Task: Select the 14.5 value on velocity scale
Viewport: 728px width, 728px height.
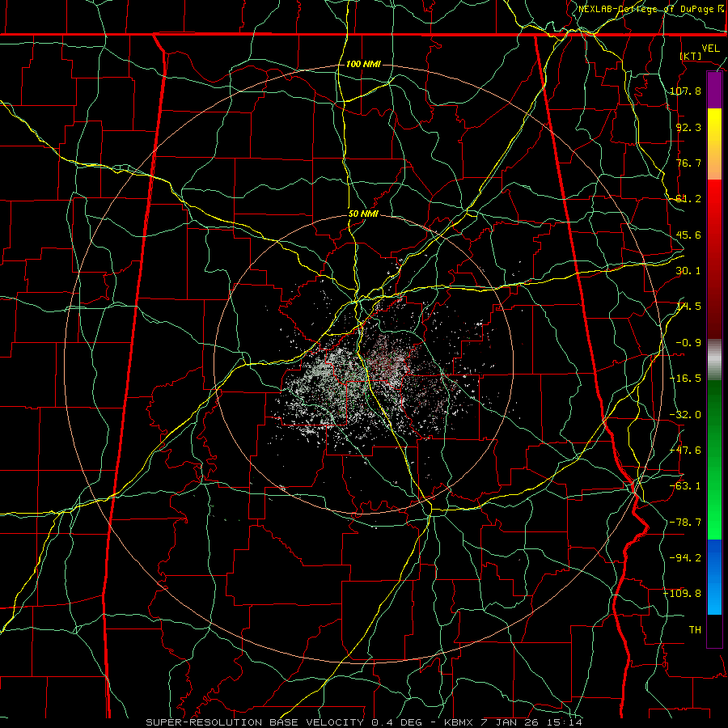Action: (x=688, y=307)
